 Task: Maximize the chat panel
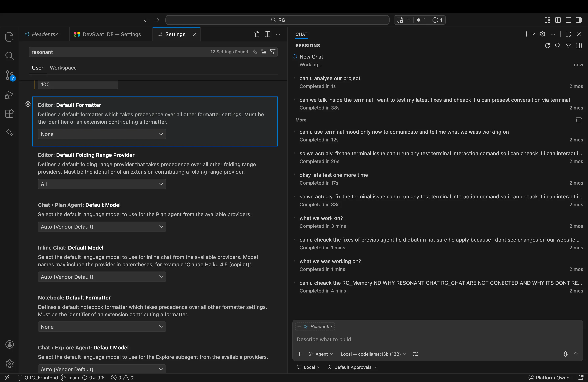click(568, 34)
